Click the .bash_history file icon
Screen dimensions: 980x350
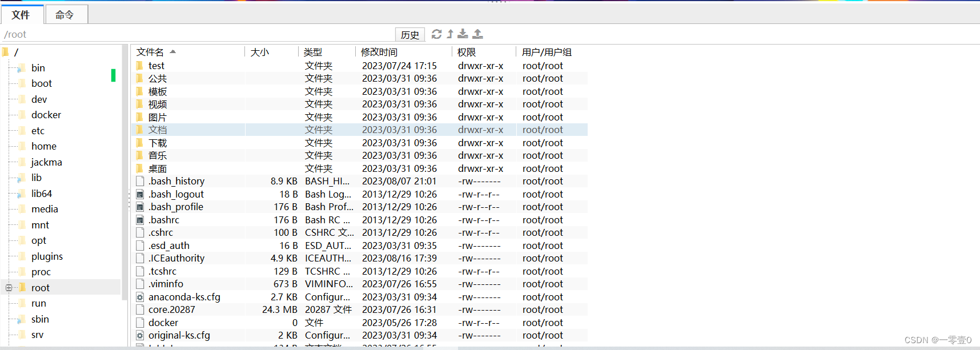(x=140, y=181)
